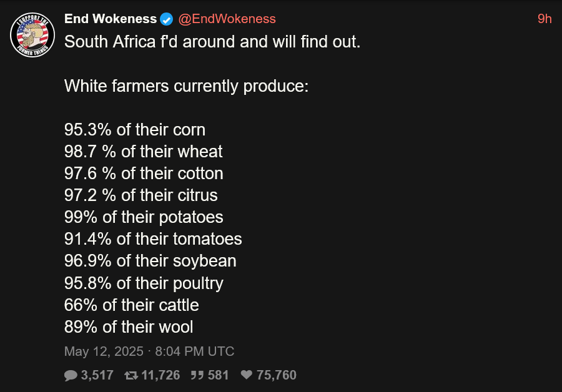The height and width of the screenshot is (392, 562).
Task: Click the May 12, 2025 date
Action: [x=104, y=351]
